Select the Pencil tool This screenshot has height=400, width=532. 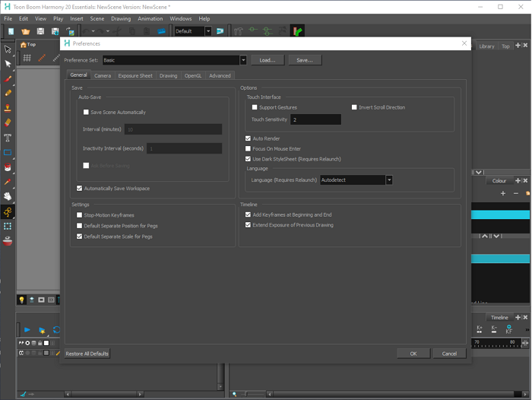click(x=8, y=93)
